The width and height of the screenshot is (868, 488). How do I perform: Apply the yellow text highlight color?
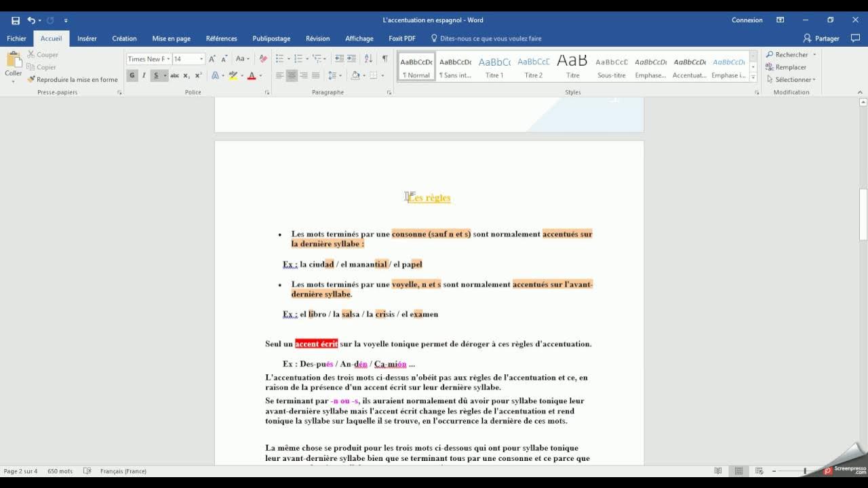(233, 75)
